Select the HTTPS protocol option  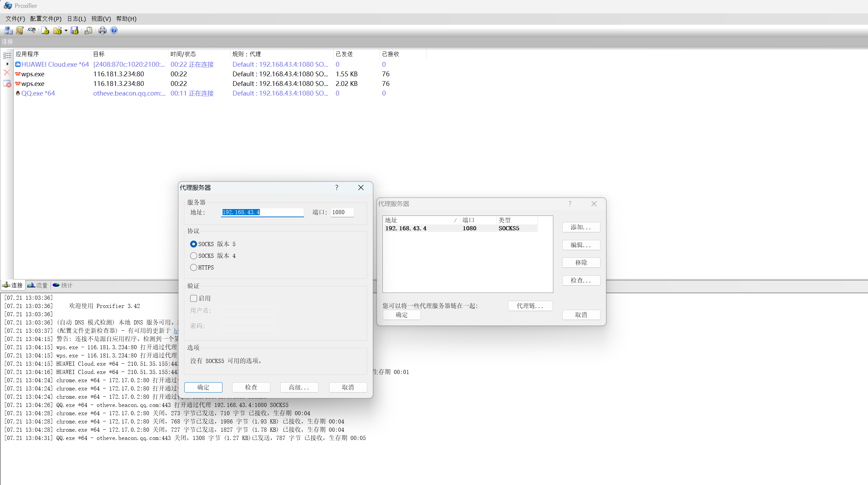tap(194, 267)
